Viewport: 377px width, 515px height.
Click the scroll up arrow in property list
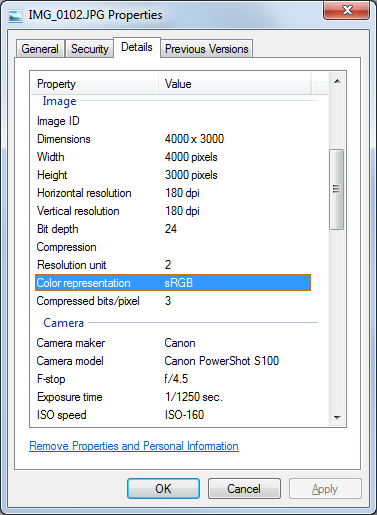[337, 81]
